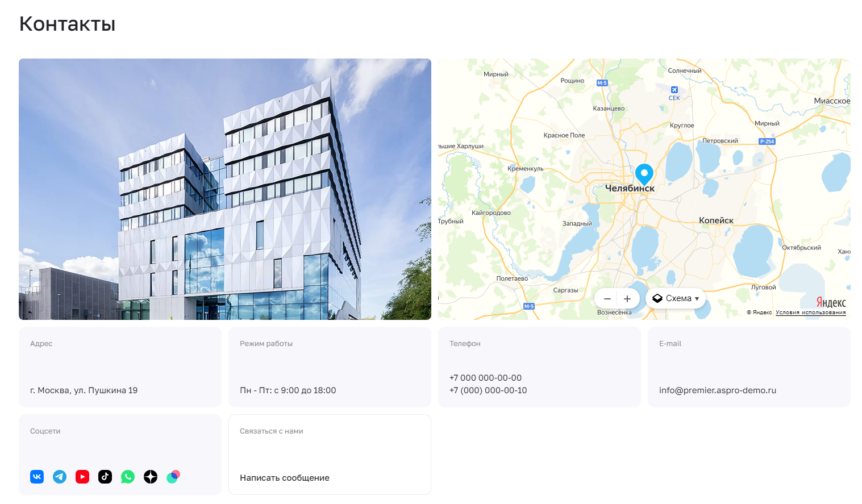Open the overlapping colored circles social icon

coord(173,477)
